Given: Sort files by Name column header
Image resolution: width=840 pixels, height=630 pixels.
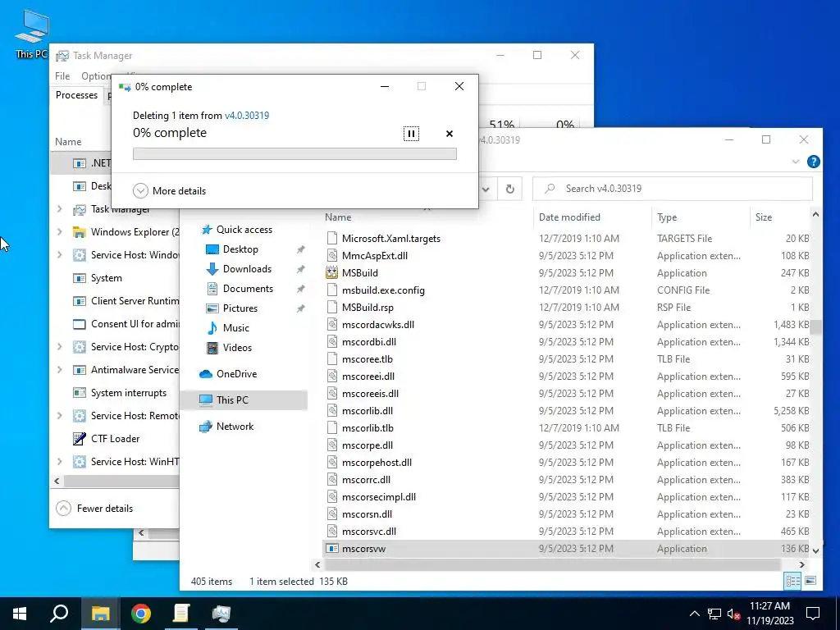Looking at the screenshot, I should [x=338, y=217].
